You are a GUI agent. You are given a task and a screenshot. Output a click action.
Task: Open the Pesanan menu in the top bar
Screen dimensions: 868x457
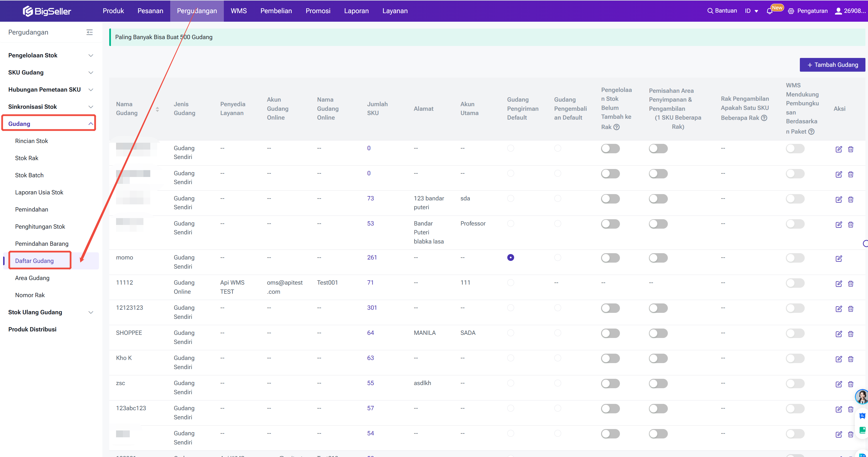[x=150, y=11]
